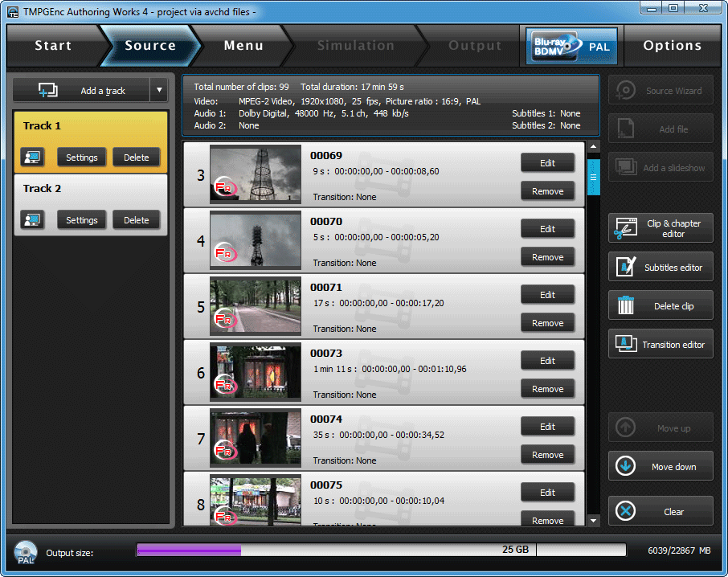The image size is (728, 577).
Task: Open Clip & chapter editor scissors icon
Action: (x=626, y=228)
